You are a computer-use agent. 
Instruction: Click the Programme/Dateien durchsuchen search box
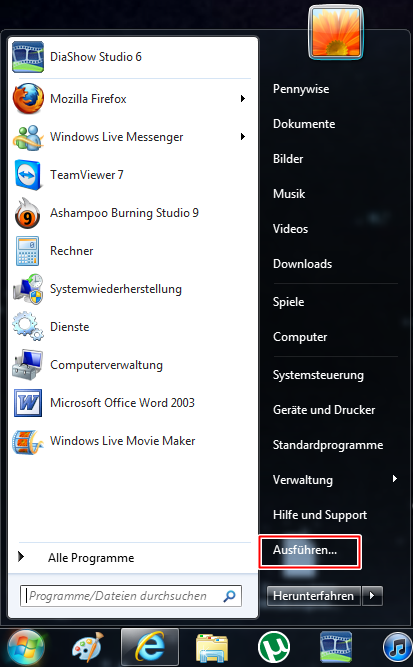coord(131,596)
